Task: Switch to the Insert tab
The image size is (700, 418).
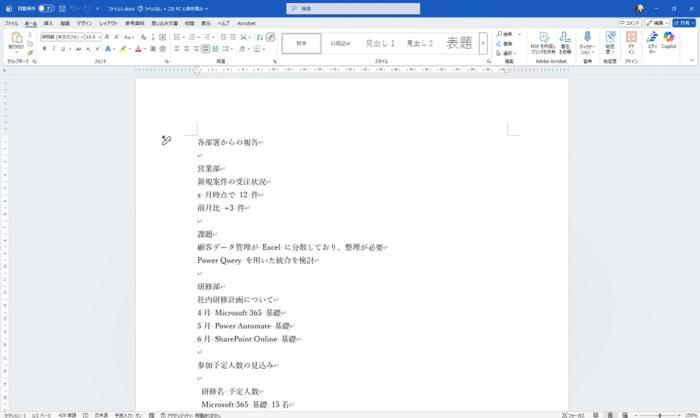Action: pyautogui.click(x=48, y=22)
